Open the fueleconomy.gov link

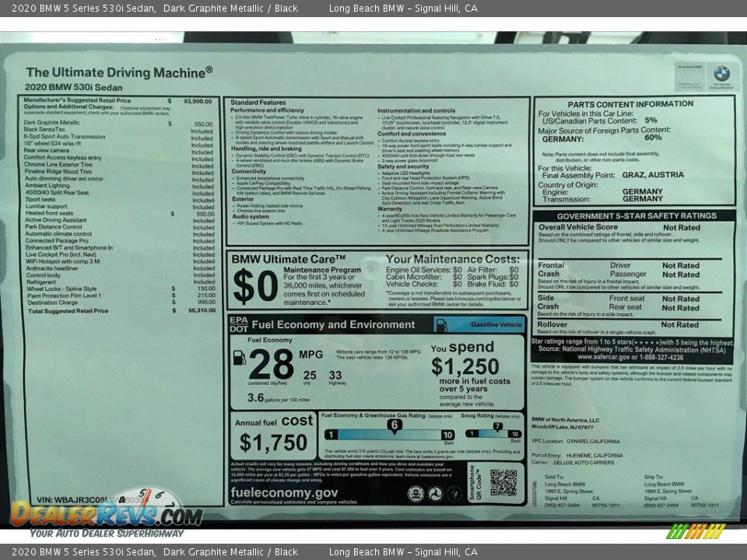[285, 492]
